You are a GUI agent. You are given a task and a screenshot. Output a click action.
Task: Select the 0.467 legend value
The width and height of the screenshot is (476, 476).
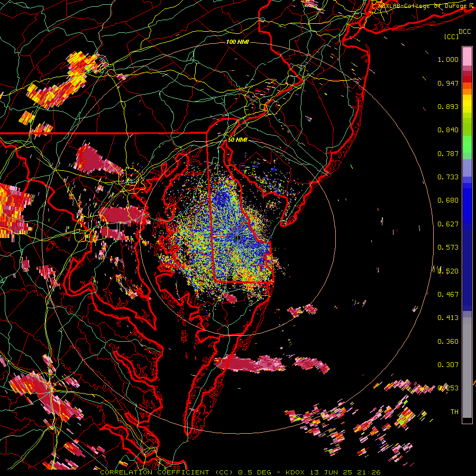coord(448,295)
